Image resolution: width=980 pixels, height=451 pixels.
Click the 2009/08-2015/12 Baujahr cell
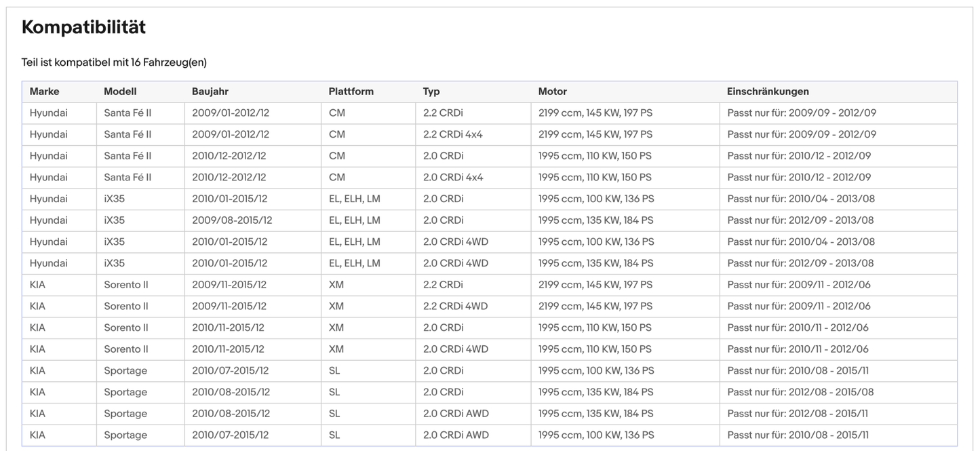coord(232,220)
